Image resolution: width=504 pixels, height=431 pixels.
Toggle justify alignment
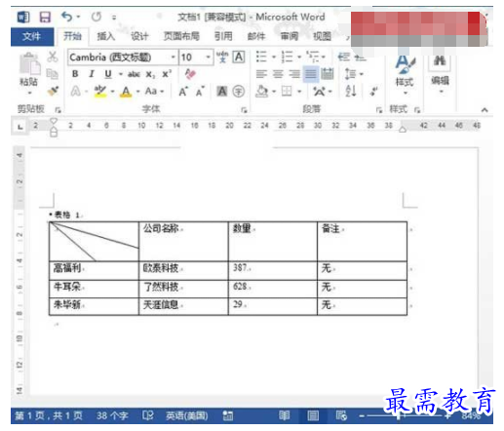[x=311, y=74]
